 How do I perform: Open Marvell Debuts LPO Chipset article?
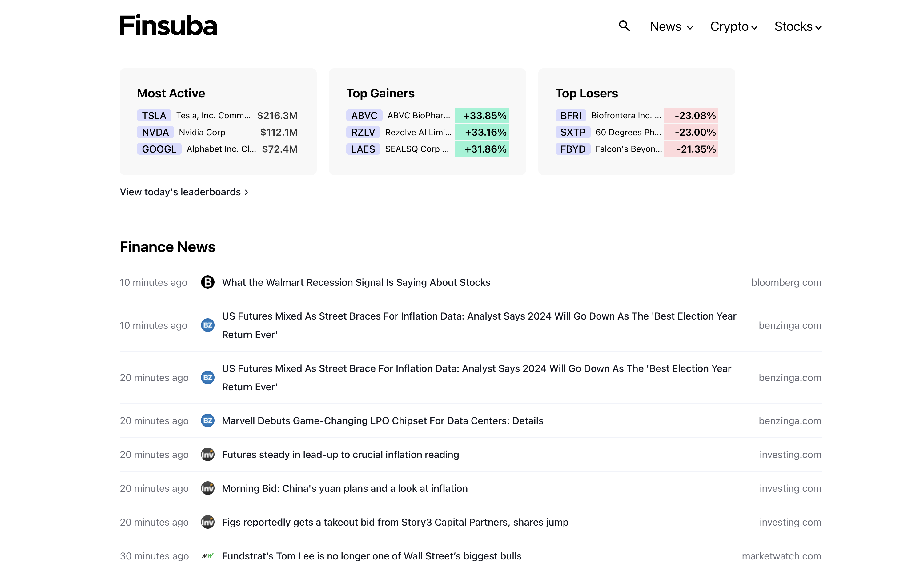383,421
